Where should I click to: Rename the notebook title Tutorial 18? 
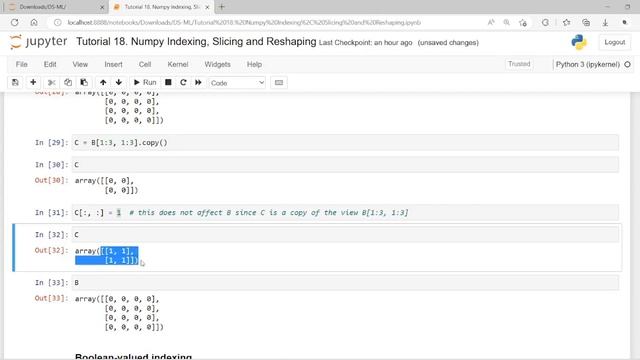click(x=196, y=42)
